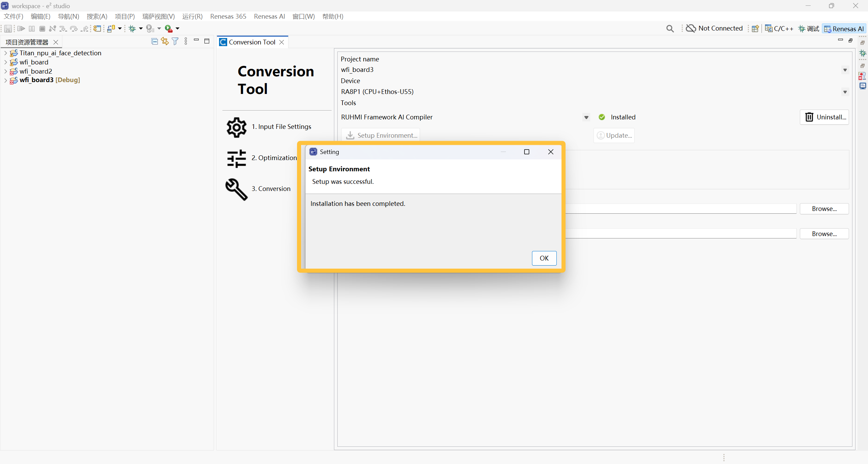Image resolution: width=868 pixels, height=464 pixels.
Task: Click the Optimization sliders icon
Action: pyautogui.click(x=236, y=158)
